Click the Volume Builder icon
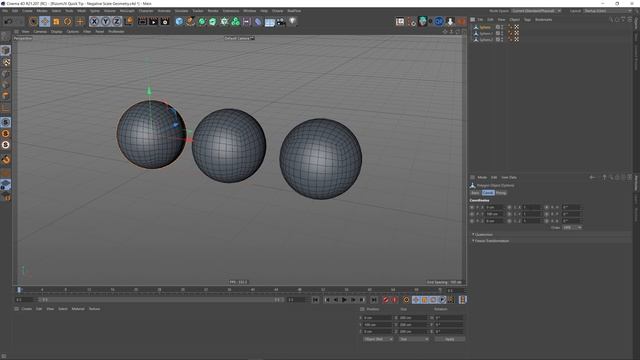Image resolution: width=640 pixels, height=360 pixels. click(x=236, y=21)
